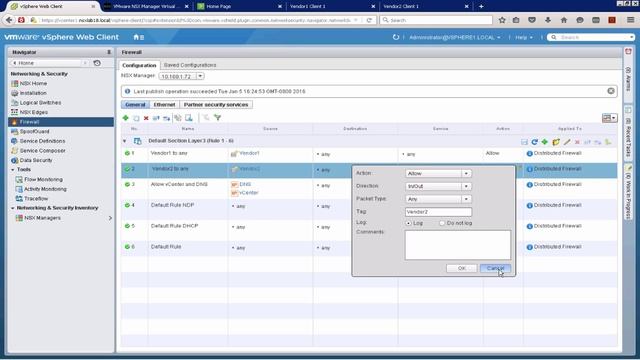The image size is (640, 360).
Task: Toggle enabled status icon of rule 5
Action: click(x=127, y=226)
